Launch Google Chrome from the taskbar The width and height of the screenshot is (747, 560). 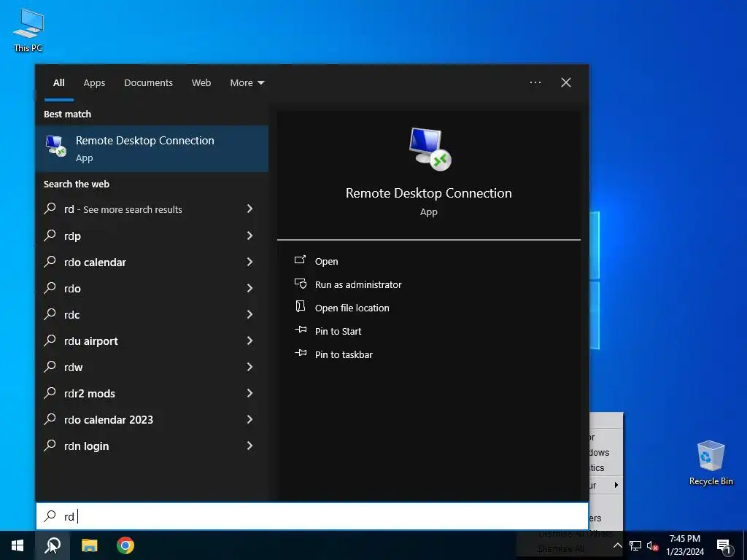125,545
